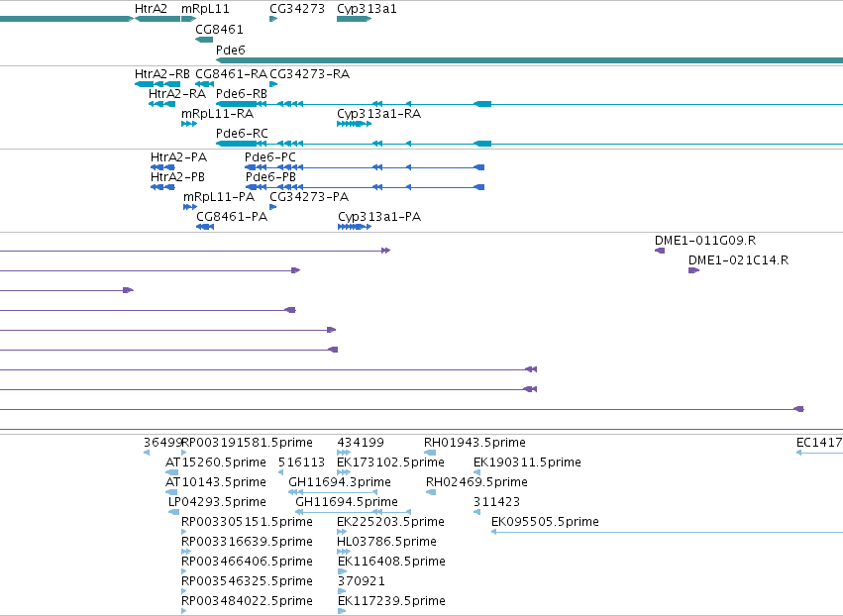This screenshot has width=843, height=616.
Task: Click the 36499 EST label
Action: point(163,443)
